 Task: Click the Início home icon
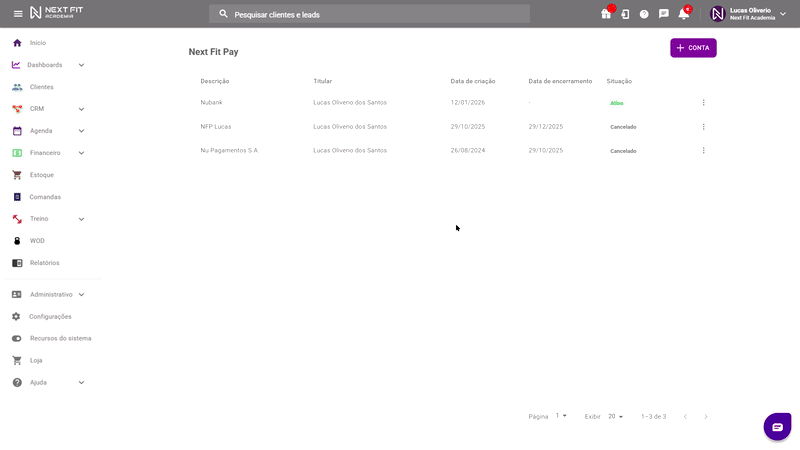tap(17, 43)
